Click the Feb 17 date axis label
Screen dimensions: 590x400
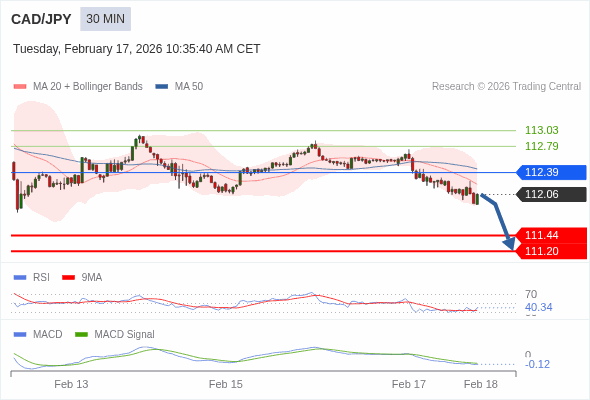click(409, 384)
